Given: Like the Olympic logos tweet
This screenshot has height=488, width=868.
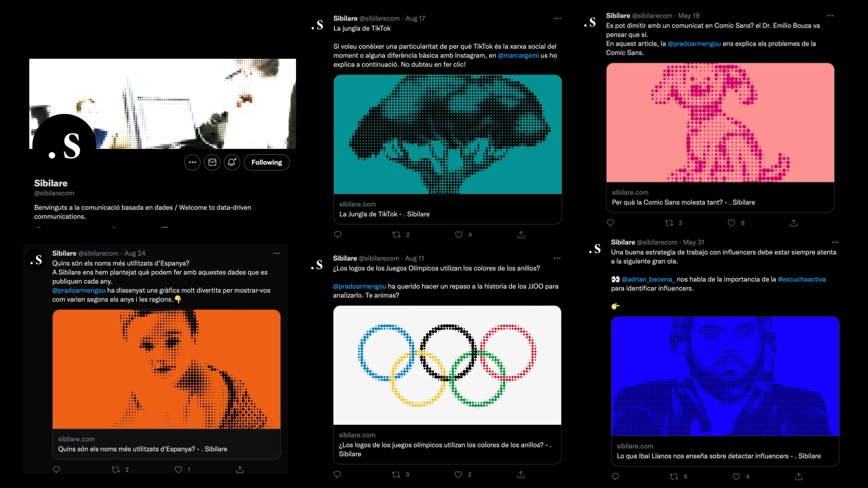Looking at the screenshot, I should [x=458, y=474].
